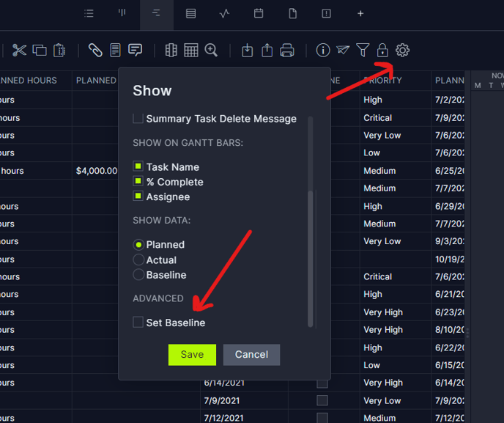Click the 7/12/2021 date cell

pos(223,418)
